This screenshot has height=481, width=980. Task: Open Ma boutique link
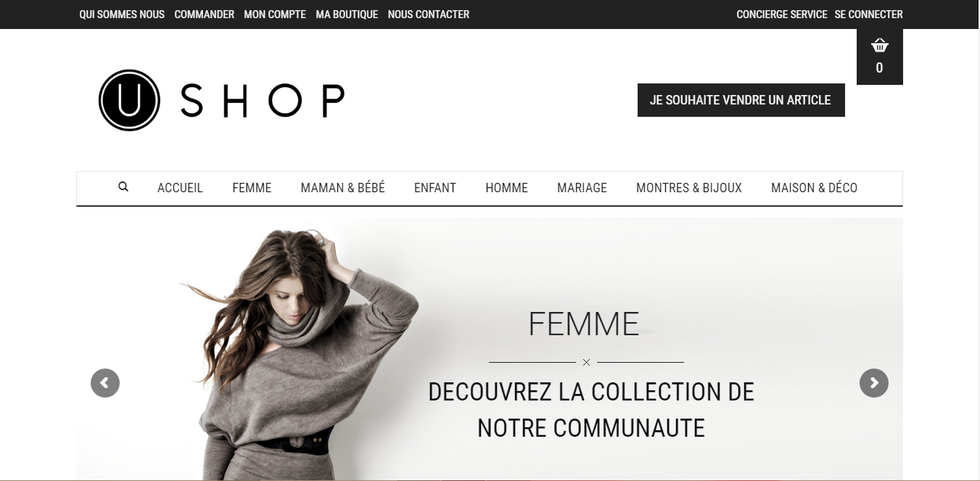tap(347, 15)
